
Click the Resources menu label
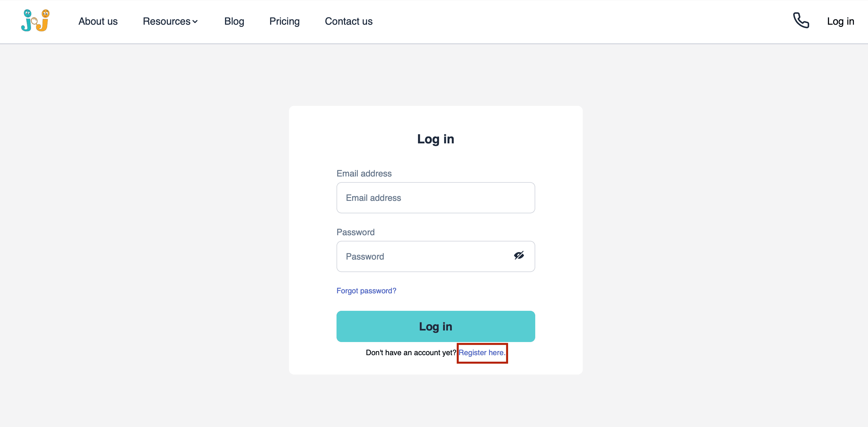(x=167, y=21)
